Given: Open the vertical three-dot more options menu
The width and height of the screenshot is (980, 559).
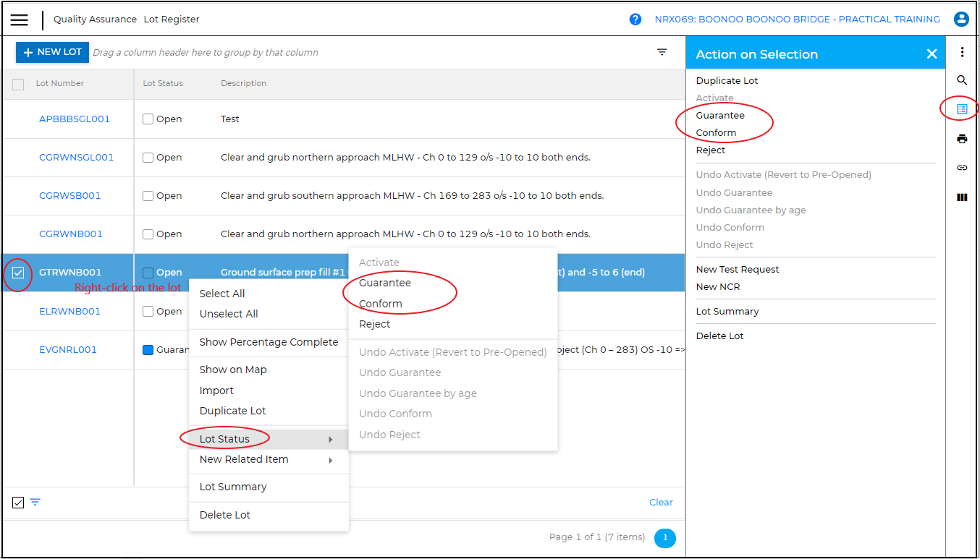Looking at the screenshot, I should (962, 52).
